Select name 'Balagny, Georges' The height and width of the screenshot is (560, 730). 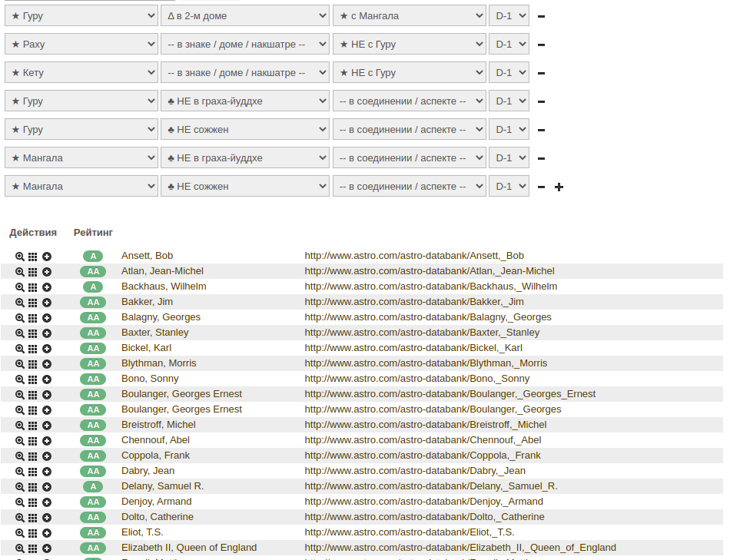click(x=161, y=317)
